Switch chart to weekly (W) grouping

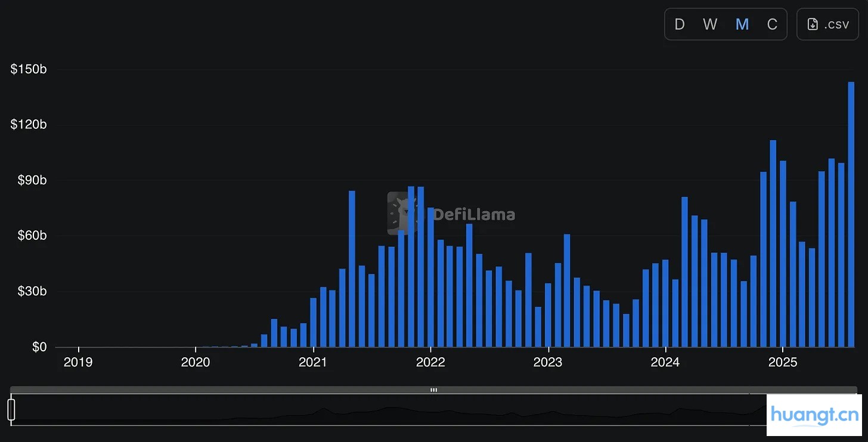[x=710, y=24]
